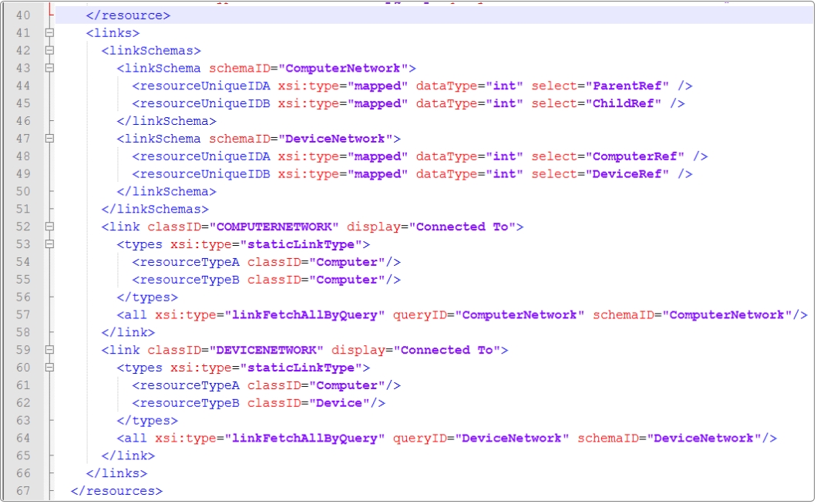Click the COMPUTERNETWORK classID value

(277, 227)
